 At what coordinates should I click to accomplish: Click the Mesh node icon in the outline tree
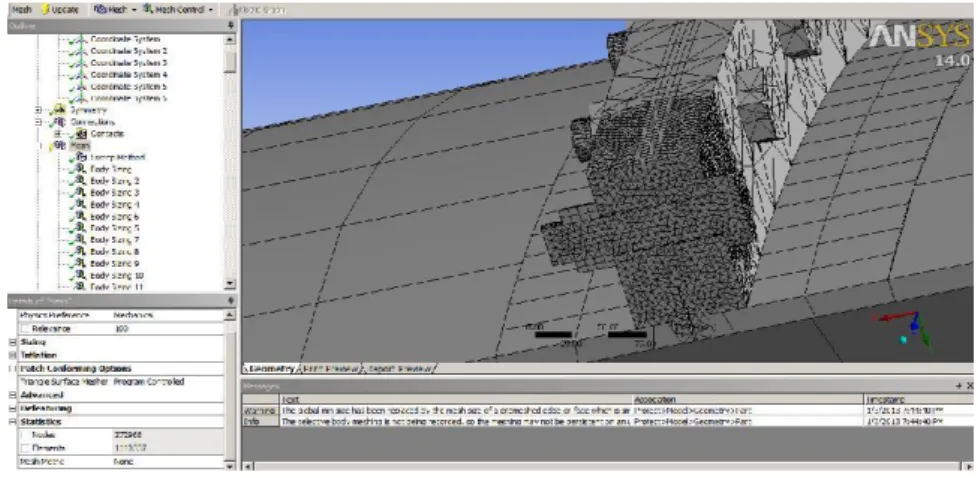point(60,145)
